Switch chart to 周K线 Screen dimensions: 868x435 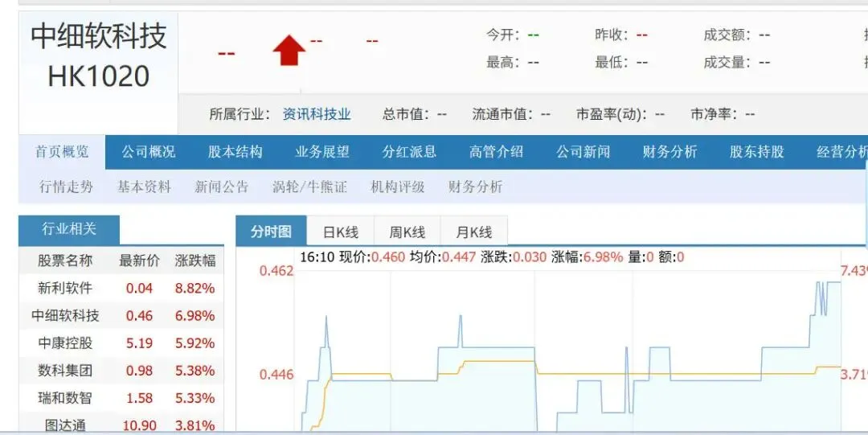point(407,232)
